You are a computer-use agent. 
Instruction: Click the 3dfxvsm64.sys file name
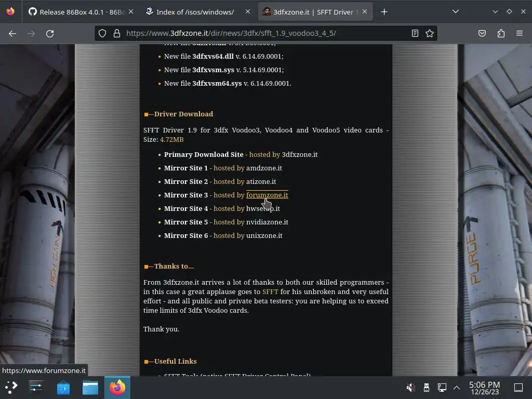pos(217,84)
